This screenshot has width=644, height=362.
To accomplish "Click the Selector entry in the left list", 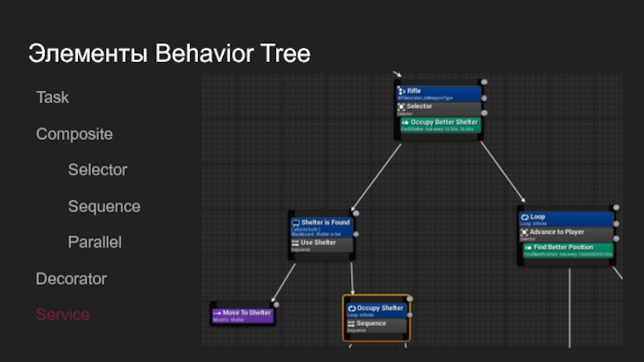I will [97, 170].
